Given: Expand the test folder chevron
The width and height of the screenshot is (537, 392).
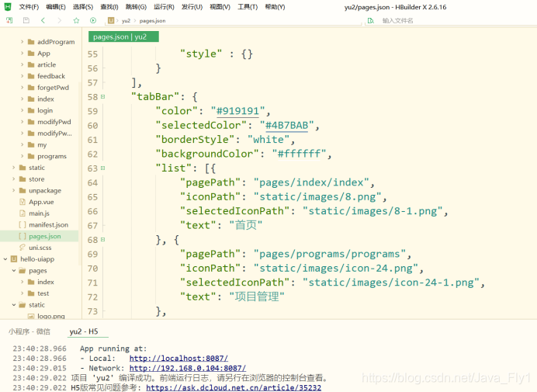Looking at the screenshot, I should (22, 293).
